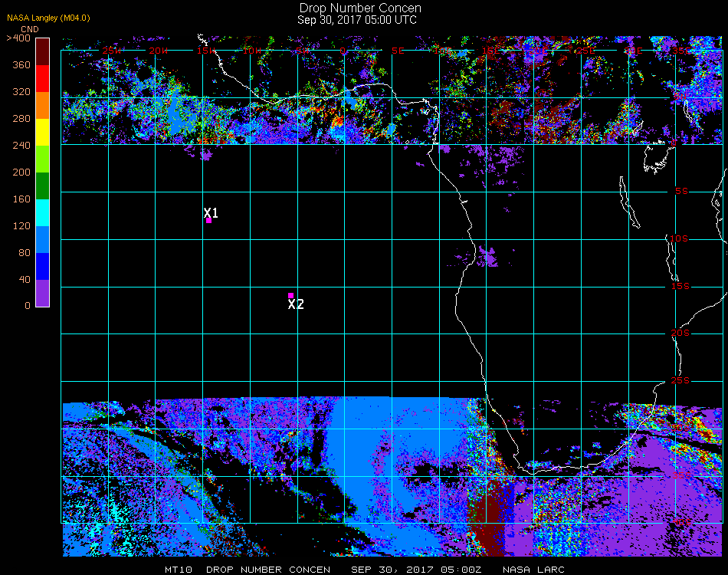
Task: Click the light blue 80-120 colorbar segment
Action: coord(42,240)
